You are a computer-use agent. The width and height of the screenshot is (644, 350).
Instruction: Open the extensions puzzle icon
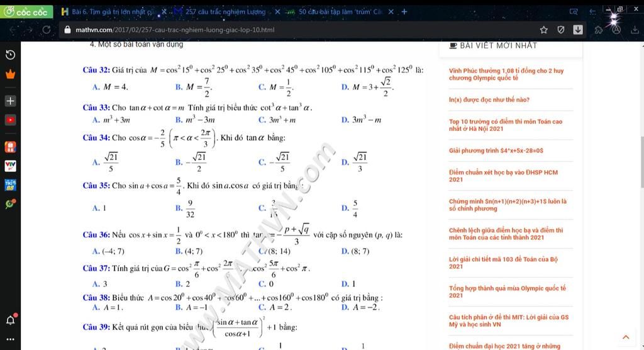pyautogui.click(x=599, y=30)
